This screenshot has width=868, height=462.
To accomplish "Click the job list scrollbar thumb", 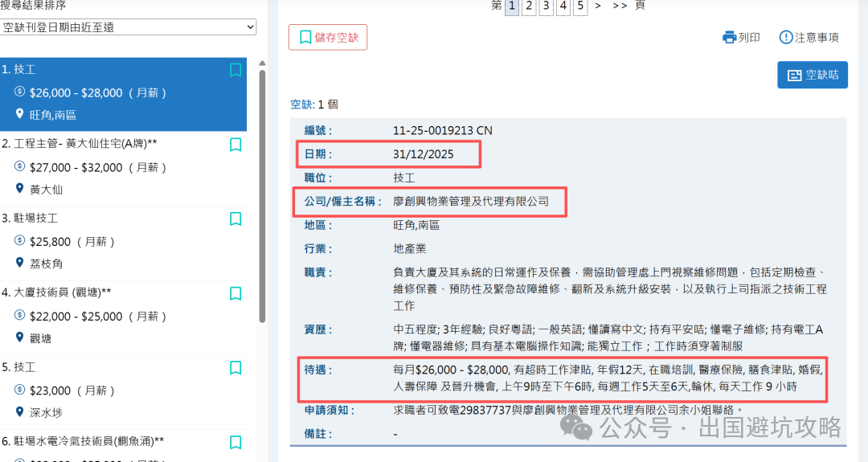I will click(x=262, y=194).
